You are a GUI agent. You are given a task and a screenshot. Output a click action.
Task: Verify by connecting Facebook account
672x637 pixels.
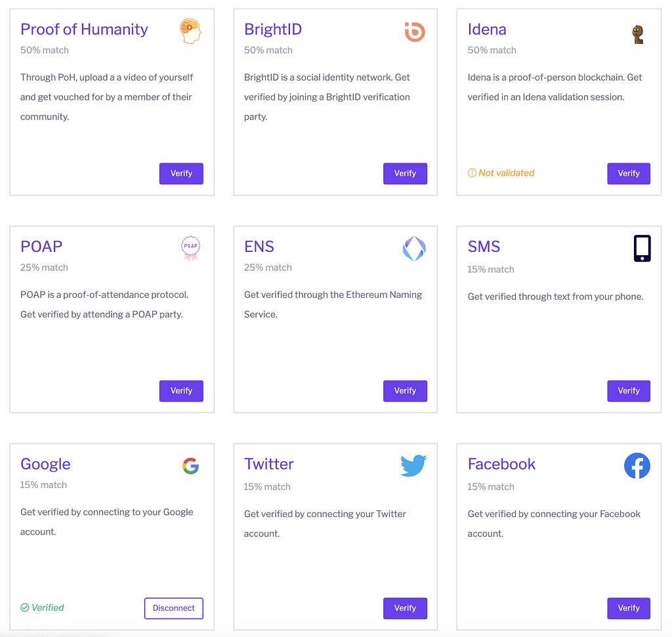point(628,608)
